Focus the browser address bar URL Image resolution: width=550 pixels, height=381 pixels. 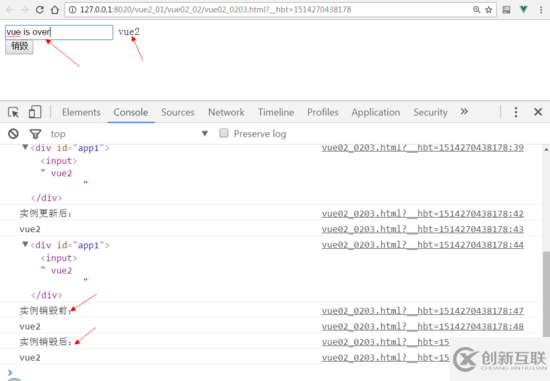(215, 9)
